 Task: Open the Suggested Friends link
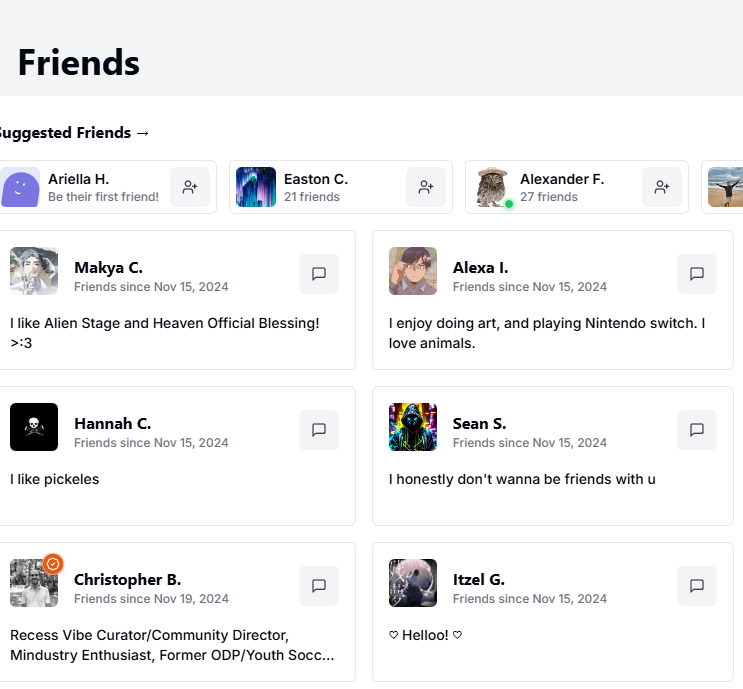tap(72, 133)
